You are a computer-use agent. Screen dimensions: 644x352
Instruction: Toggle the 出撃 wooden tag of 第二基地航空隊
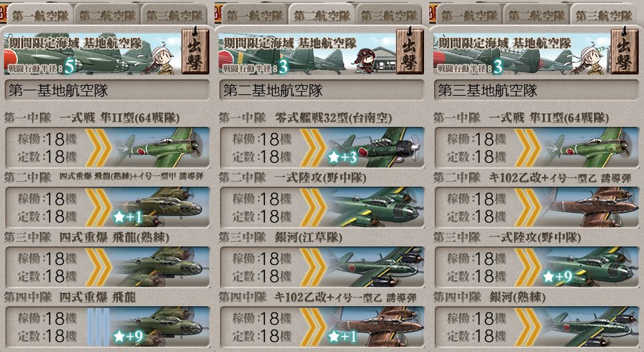[409, 51]
